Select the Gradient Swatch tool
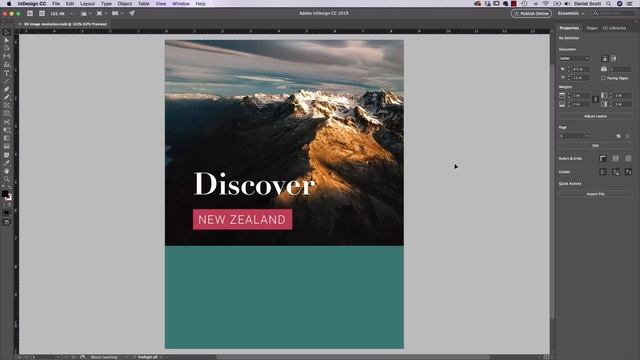 point(7,138)
